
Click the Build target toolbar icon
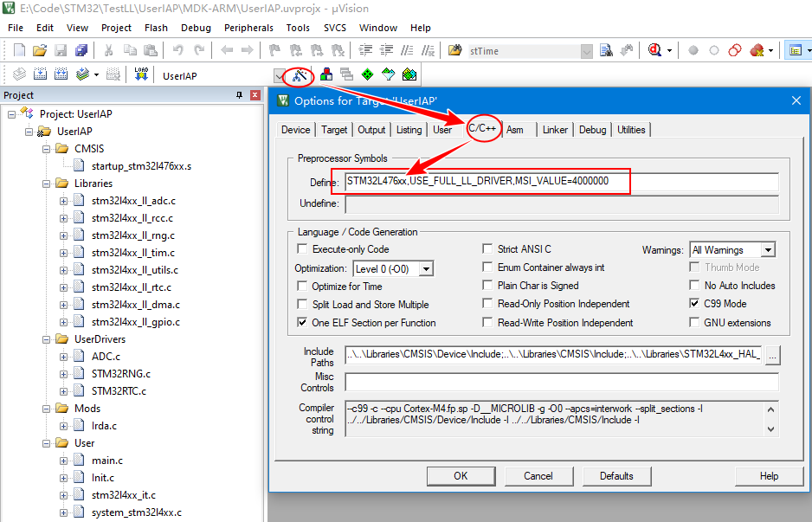pyautogui.click(x=41, y=74)
